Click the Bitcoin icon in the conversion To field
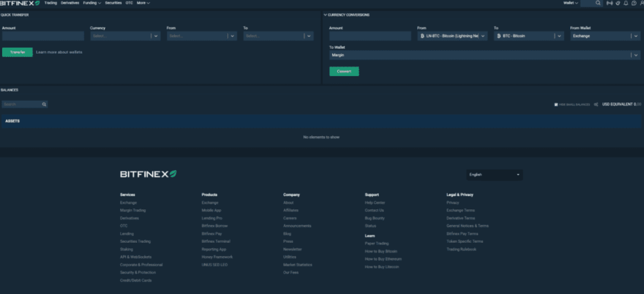The height and width of the screenshot is (294, 644). click(499, 36)
